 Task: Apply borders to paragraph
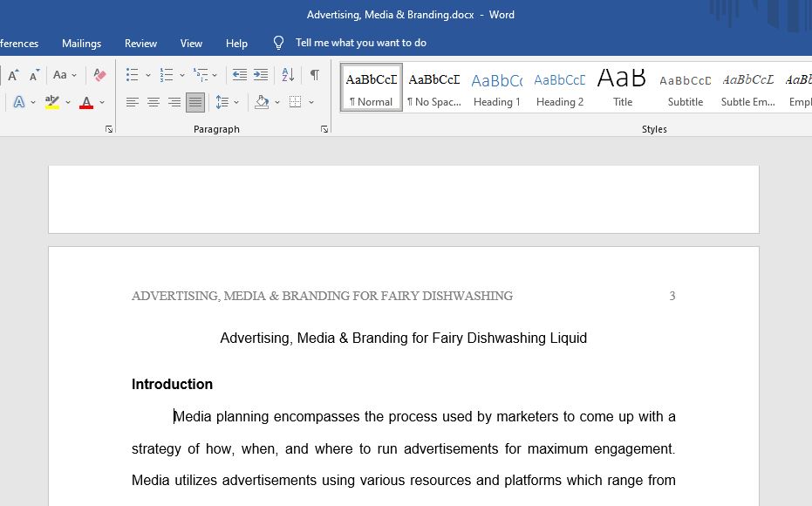point(295,102)
